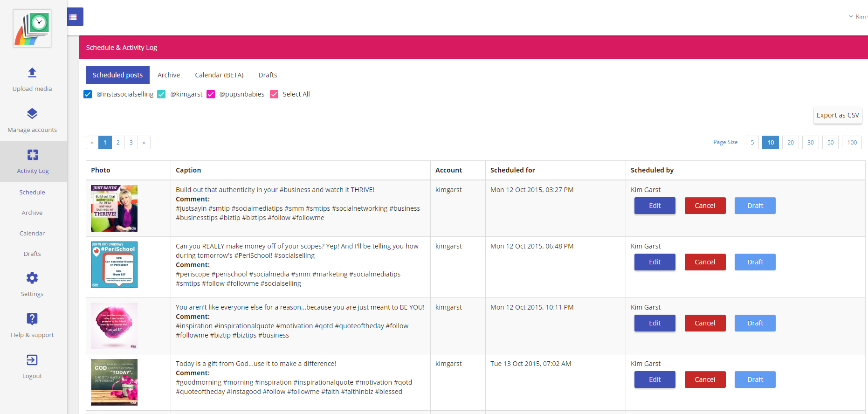Switch to the Calendar (BETA) tab
Screen dimensions: 868x414
pyautogui.click(x=219, y=75)
